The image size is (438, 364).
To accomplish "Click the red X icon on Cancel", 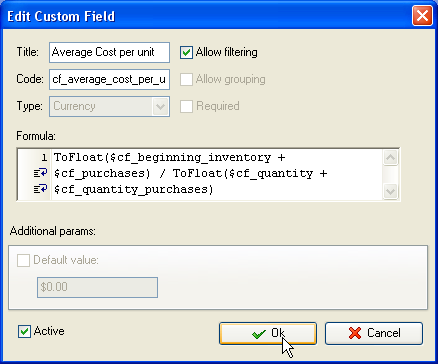I will [355, 333].
